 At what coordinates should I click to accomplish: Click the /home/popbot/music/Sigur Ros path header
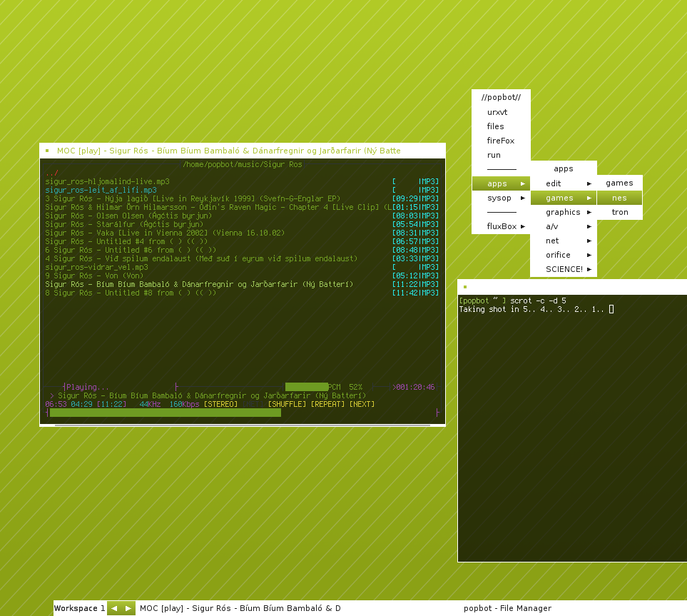coord(243,164)
